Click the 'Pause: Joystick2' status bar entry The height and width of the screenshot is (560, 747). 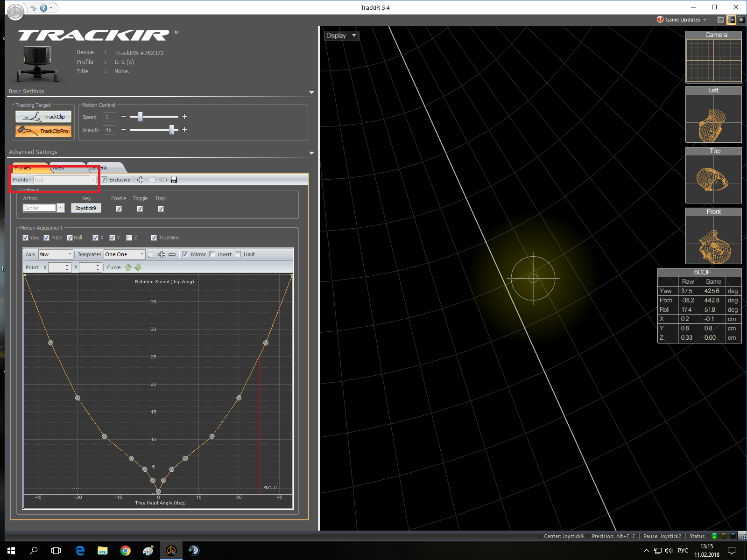(662, 536)
